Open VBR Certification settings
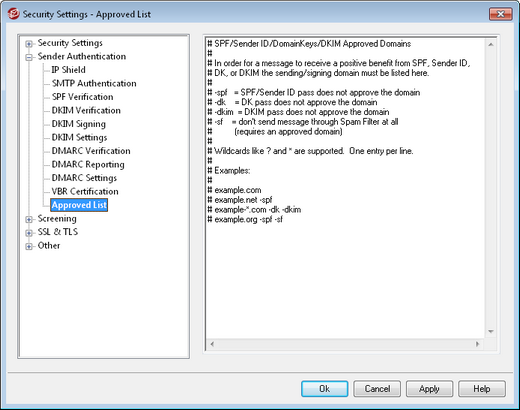Image resolution: width=520 pixels, height=410 pixels. [85, 191]
